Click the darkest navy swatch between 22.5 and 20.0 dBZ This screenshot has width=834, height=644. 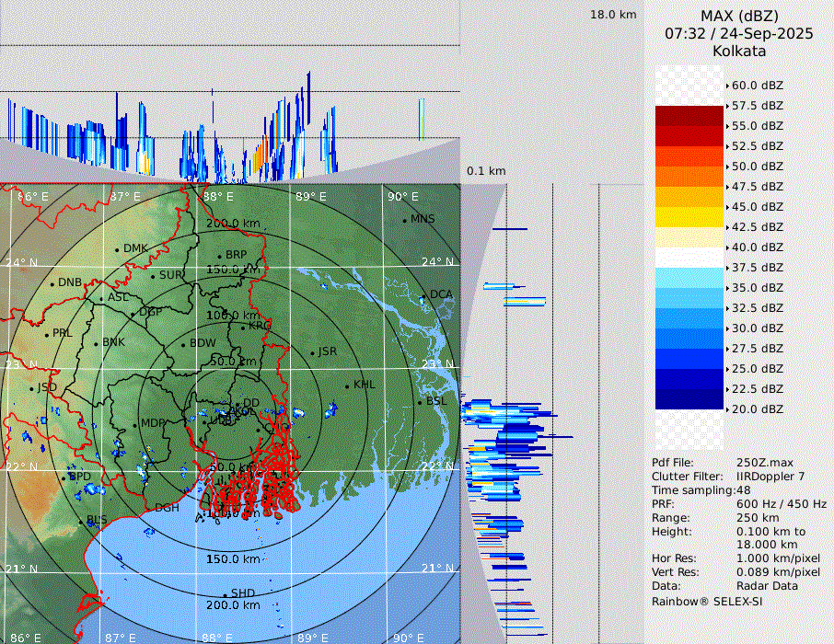689,398
